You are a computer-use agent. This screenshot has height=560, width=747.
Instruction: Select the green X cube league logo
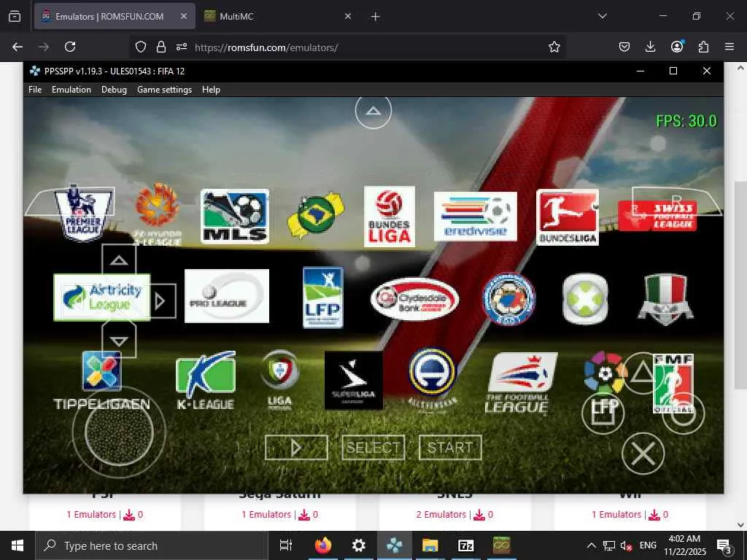[x=585, y=299]
